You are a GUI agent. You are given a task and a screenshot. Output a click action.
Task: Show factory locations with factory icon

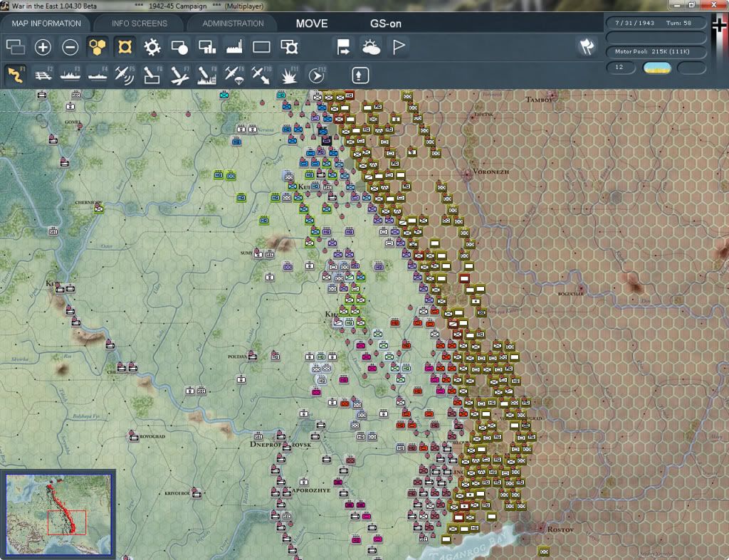pyautogui.click(x=234, y=47)
